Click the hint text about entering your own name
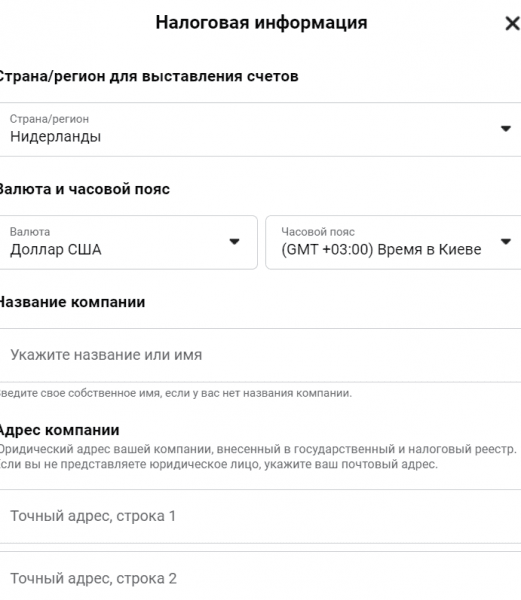 pos(175,393)
